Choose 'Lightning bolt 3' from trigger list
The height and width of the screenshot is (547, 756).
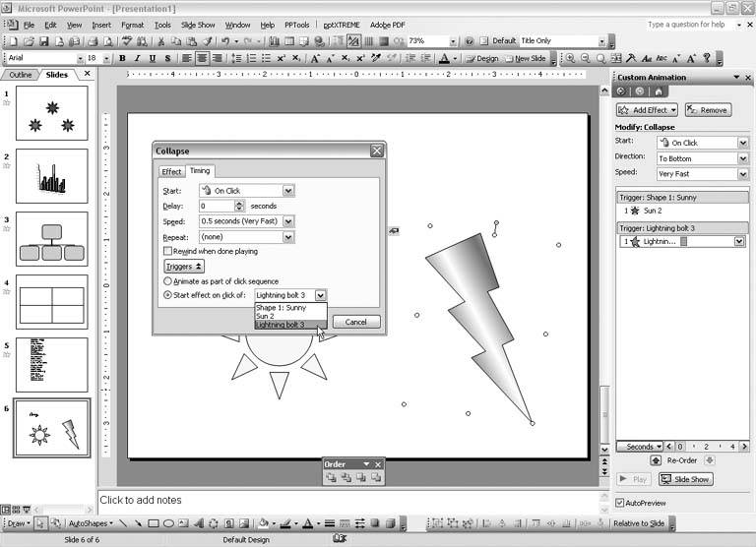coord(290,325)
